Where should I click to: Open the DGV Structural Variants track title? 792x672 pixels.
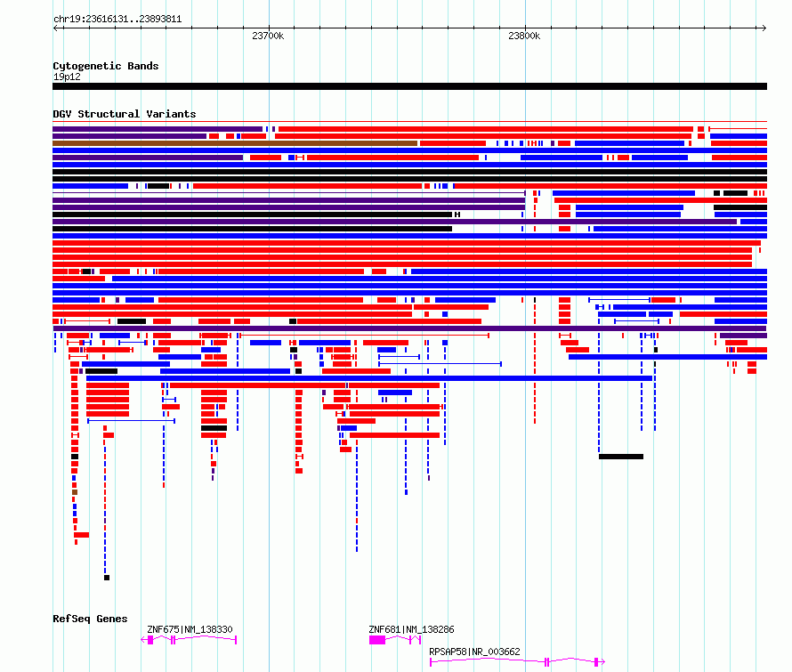(x=125, y=114)
